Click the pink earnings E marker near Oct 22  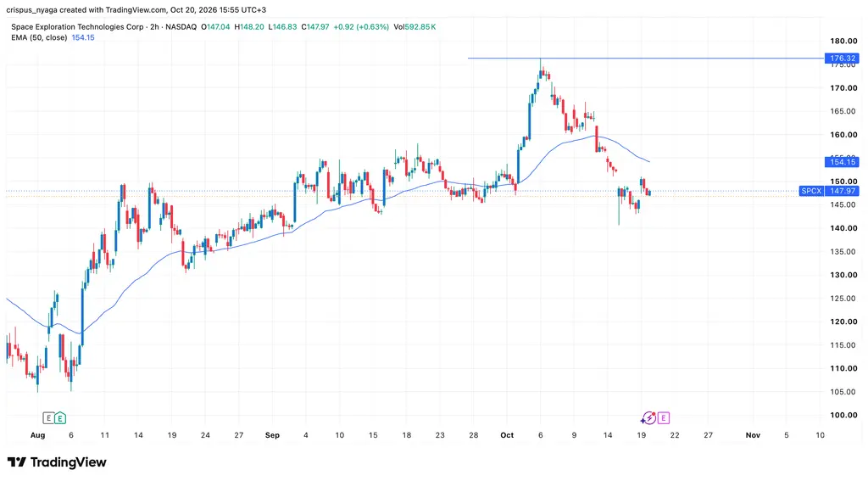tap(663, 418)
